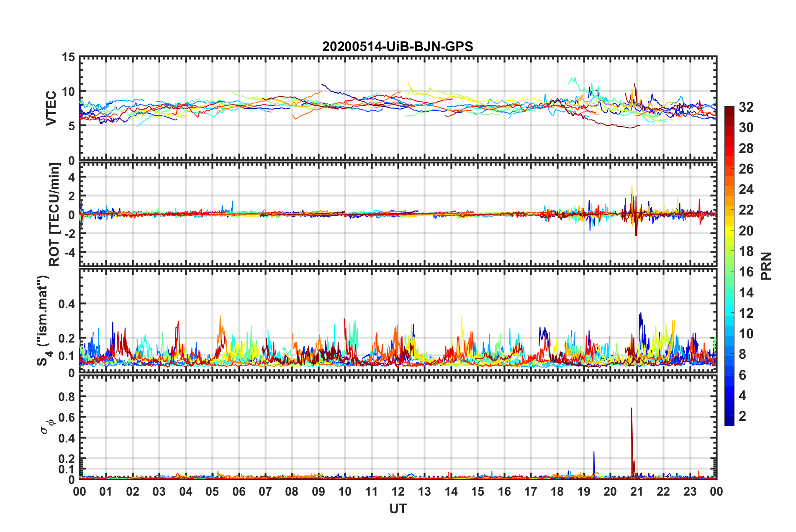Click sigma-phi axis tick label 0.6

tap(67, 417)
